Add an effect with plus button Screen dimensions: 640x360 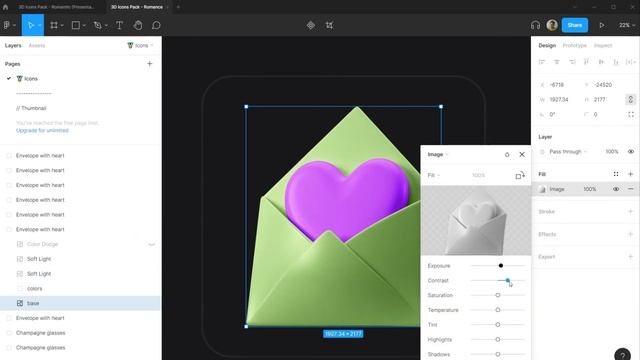631,234
